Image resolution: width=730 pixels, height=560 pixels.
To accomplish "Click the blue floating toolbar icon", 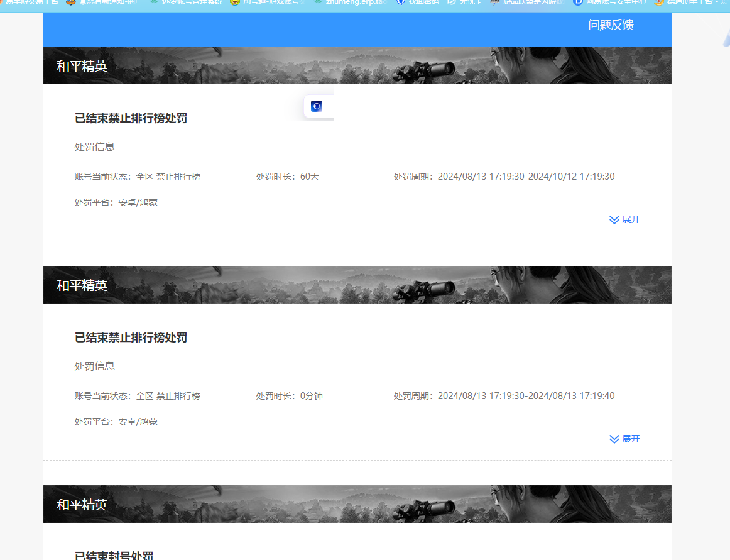I will (317, 106).
